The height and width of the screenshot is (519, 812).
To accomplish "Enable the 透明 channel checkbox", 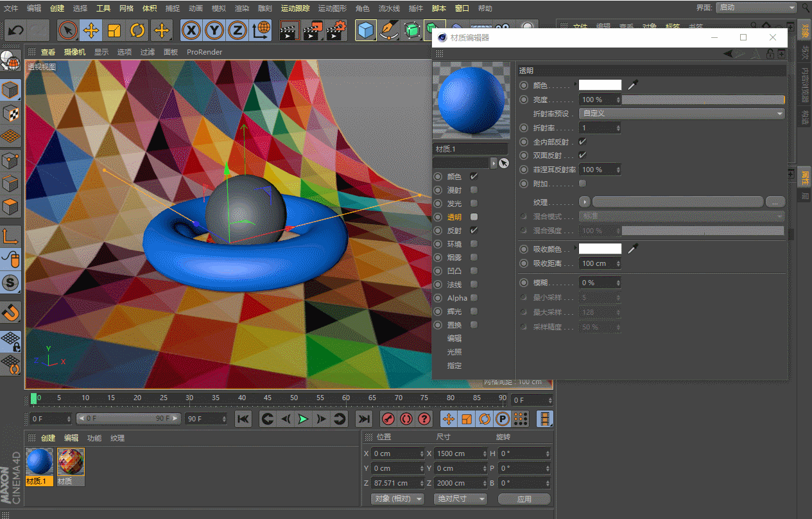I will point(474,217).
